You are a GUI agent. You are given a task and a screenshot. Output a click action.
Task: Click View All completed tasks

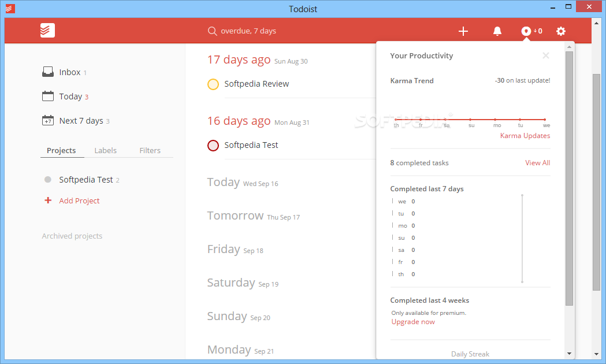[x=538, y=163]
